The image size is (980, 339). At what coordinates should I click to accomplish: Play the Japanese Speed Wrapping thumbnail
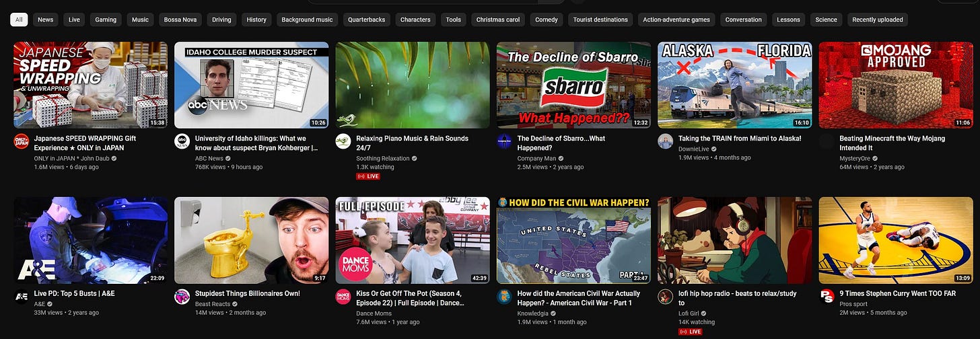91,85
